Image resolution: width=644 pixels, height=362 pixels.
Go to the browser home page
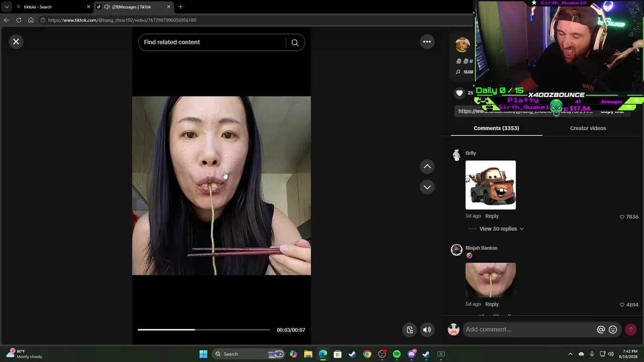[31, 20]
